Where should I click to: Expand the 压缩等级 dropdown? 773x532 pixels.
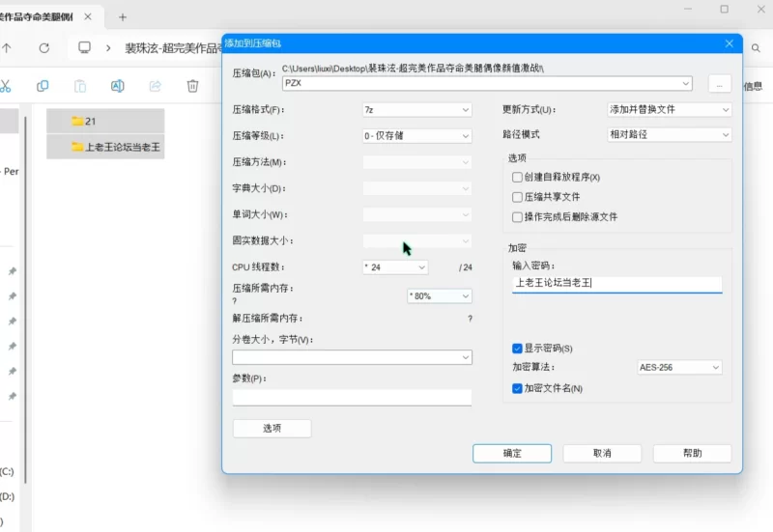[x=416, y=136]
